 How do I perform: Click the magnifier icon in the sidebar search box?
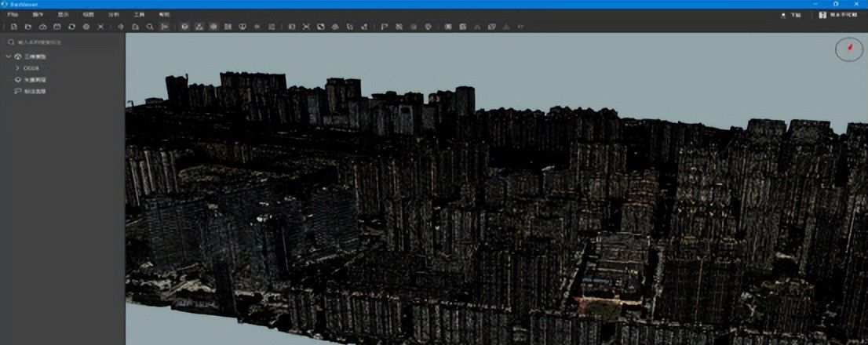click(11, 42)
